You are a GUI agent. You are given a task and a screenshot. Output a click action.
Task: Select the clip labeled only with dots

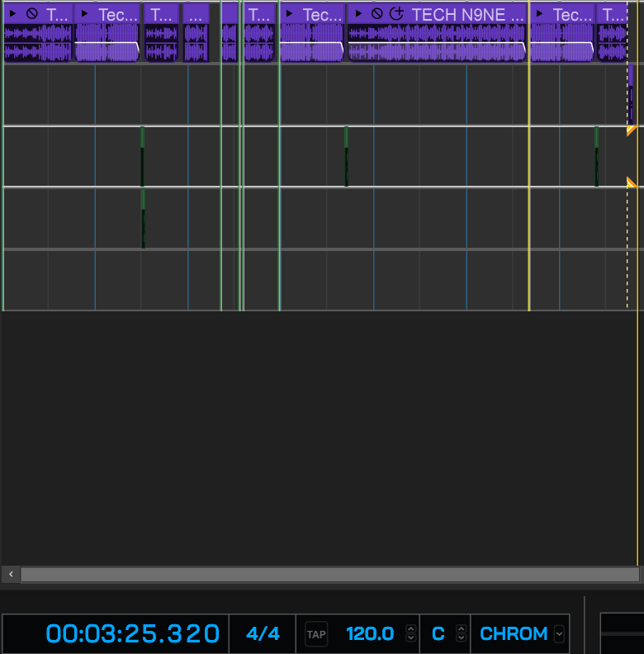coord(196,32)
